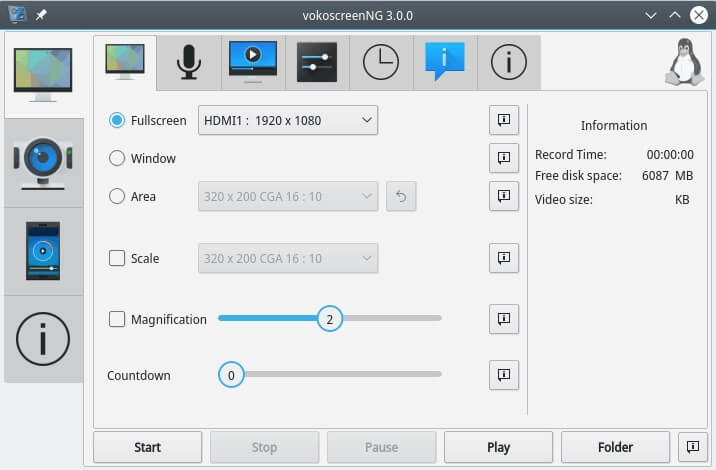Open the circled-i about tab

pos(509,63)
